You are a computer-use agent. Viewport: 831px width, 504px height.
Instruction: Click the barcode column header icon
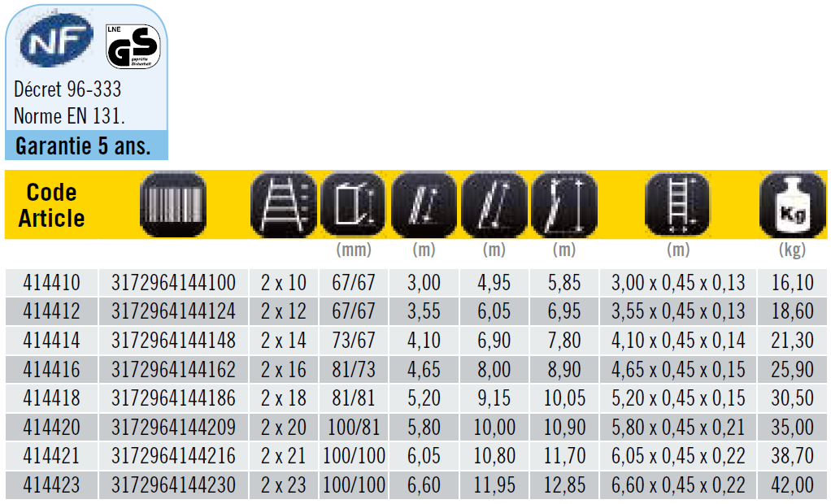pyautogui.click(x=173, y=205)
